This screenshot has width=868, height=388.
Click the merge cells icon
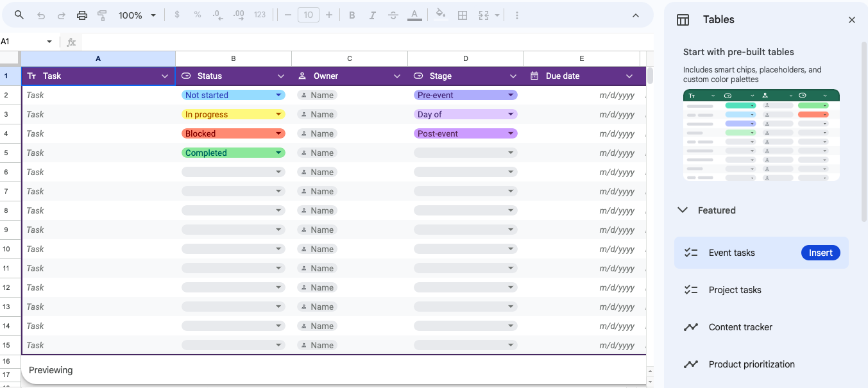coord(484,15)
